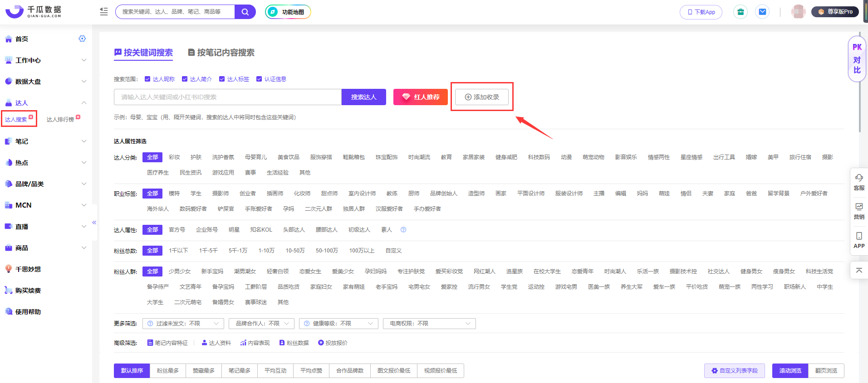This screenshot has height=383, width=868.
Task: Click the 添加收录 button
Action: pos(482,97)
